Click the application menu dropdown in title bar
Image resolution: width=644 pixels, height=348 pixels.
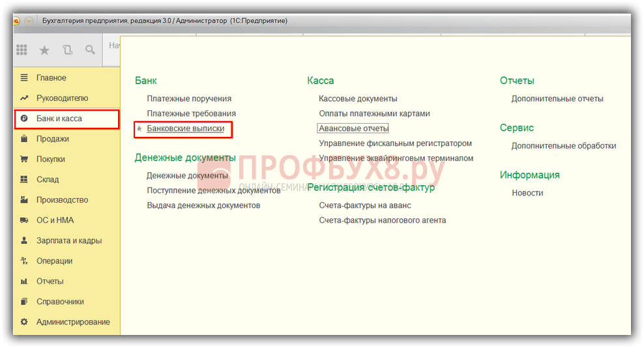tap(29, 21)
